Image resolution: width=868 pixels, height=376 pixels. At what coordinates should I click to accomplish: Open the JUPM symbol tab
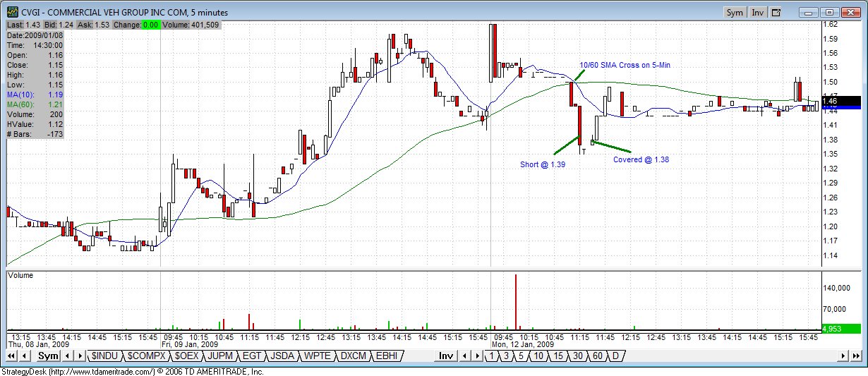point(220,356)
